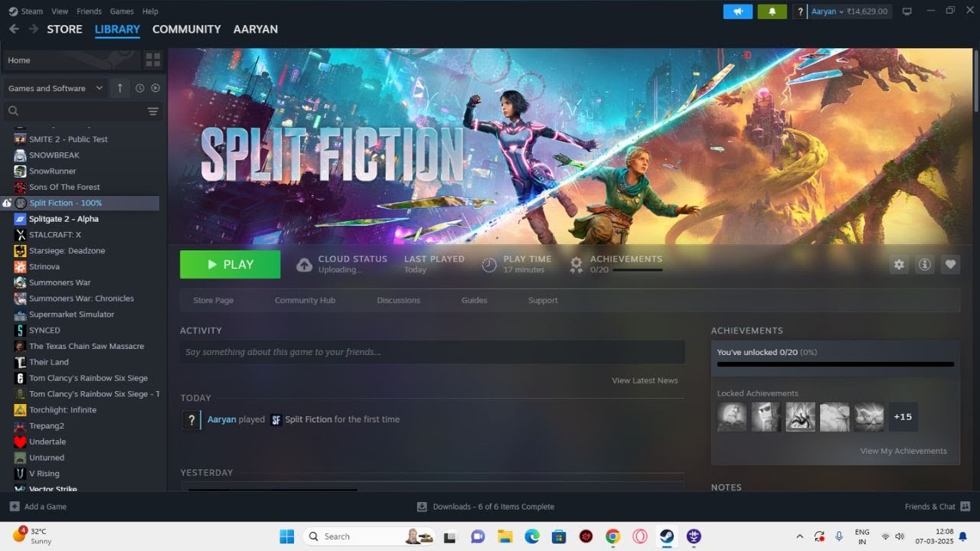Switch to the COMMUNITY tab
980x551 pixels.
pyautogui.click(x=186, y=29)
